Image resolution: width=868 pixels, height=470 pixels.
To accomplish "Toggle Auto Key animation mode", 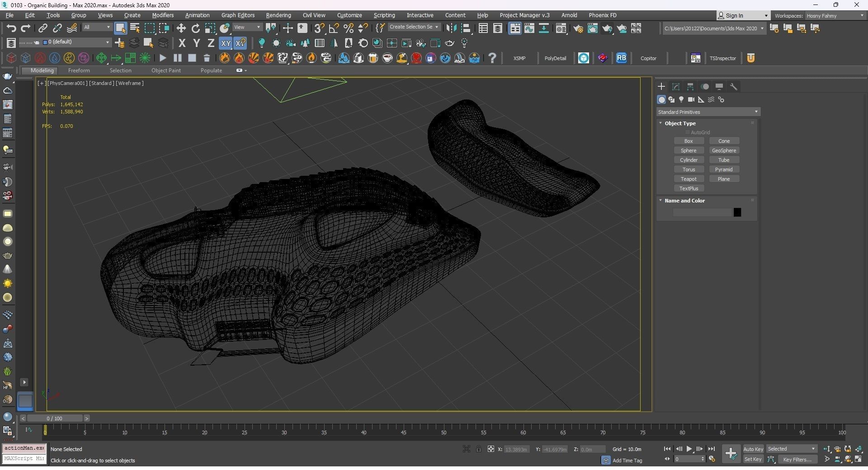I will pos(753,449).
